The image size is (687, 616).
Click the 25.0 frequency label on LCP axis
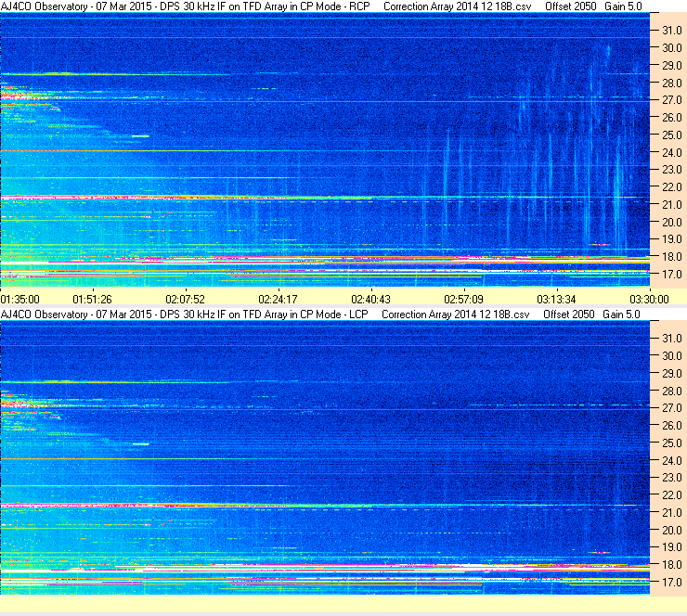point(672,443)
